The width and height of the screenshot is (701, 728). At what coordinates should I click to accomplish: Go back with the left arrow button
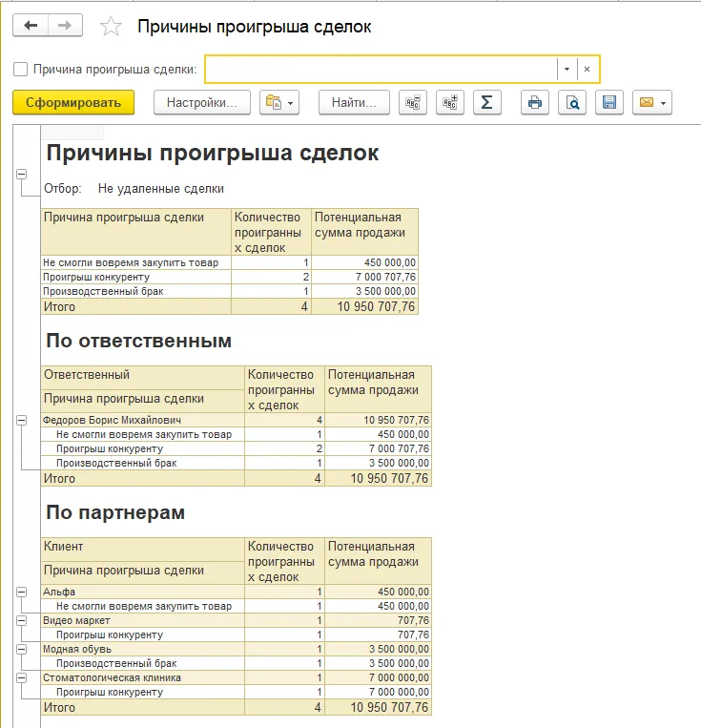click(x=31, y=25)
